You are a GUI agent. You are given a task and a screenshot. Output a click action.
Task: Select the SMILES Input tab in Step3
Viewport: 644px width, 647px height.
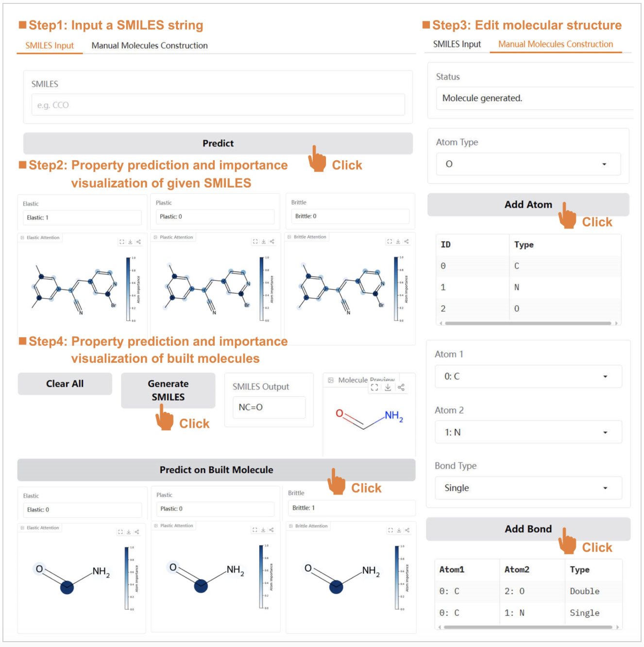click(457, 44)
